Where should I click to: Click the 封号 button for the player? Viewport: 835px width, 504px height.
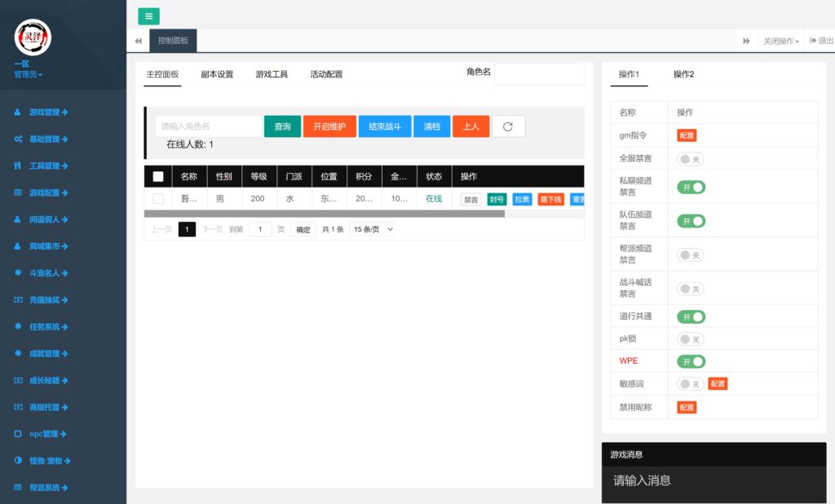497,198
